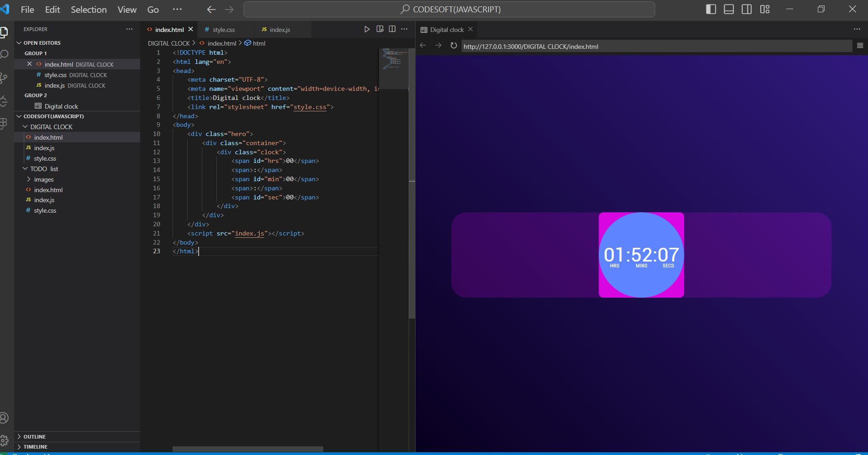Open Customize Layout icon

(765, 9)
